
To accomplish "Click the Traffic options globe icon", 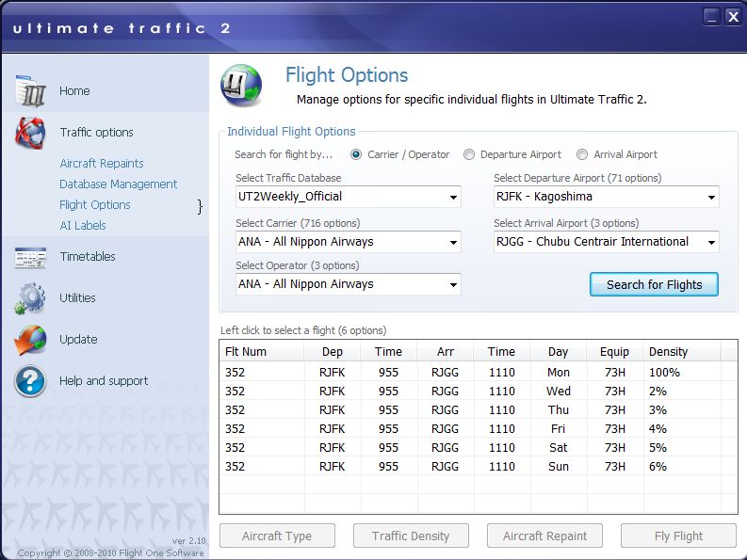I will (30, 133).
